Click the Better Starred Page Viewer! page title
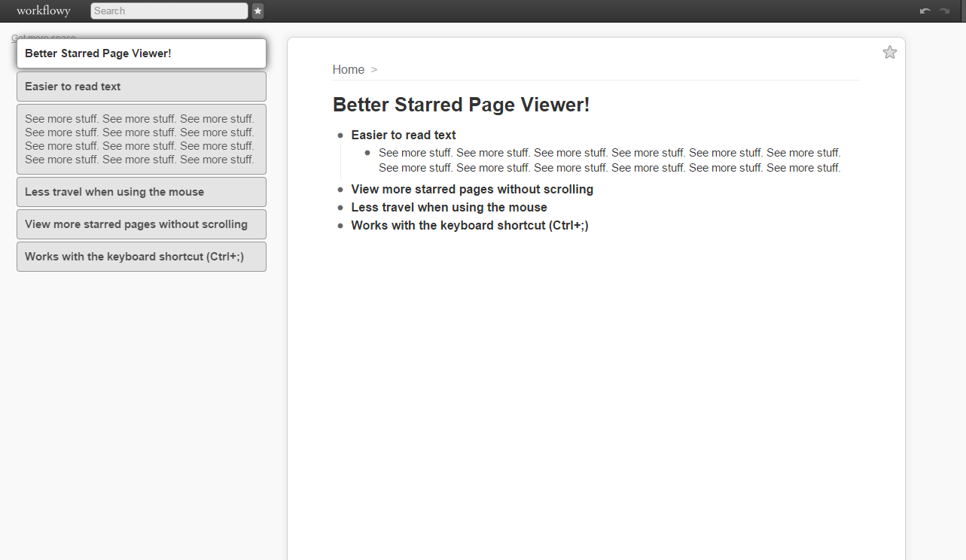Screen dimensions: 966x560 coord(462,105)
